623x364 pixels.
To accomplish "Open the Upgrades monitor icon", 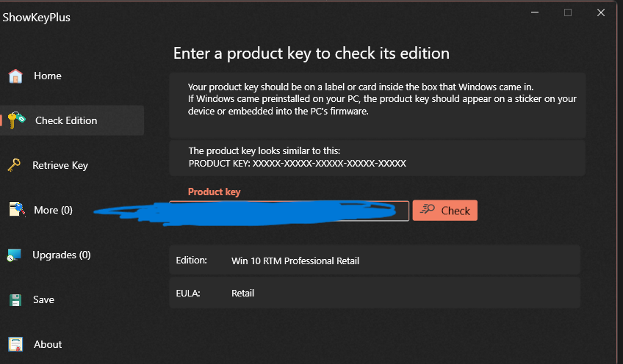I will (x=14, y=255).
